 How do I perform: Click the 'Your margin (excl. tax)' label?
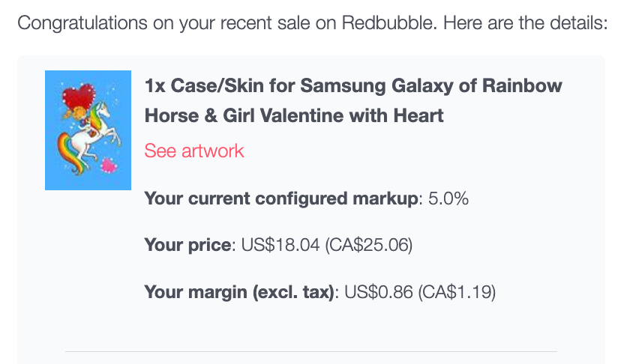pos(238,292)
